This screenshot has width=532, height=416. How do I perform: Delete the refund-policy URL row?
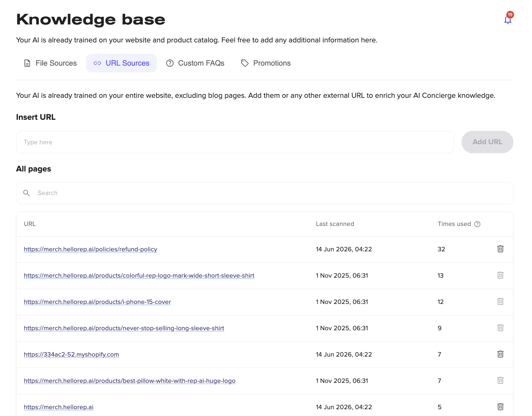click(x=500, y=249)
